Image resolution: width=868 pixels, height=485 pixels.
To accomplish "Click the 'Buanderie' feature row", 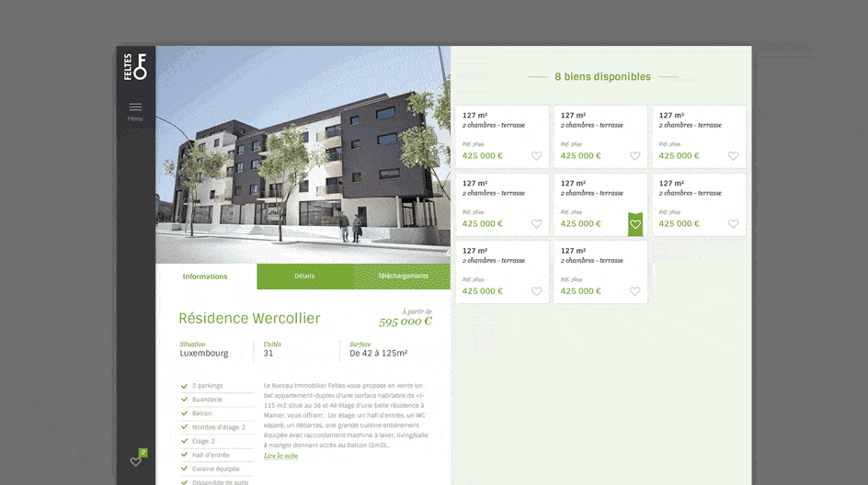I will tap(217, 400).
